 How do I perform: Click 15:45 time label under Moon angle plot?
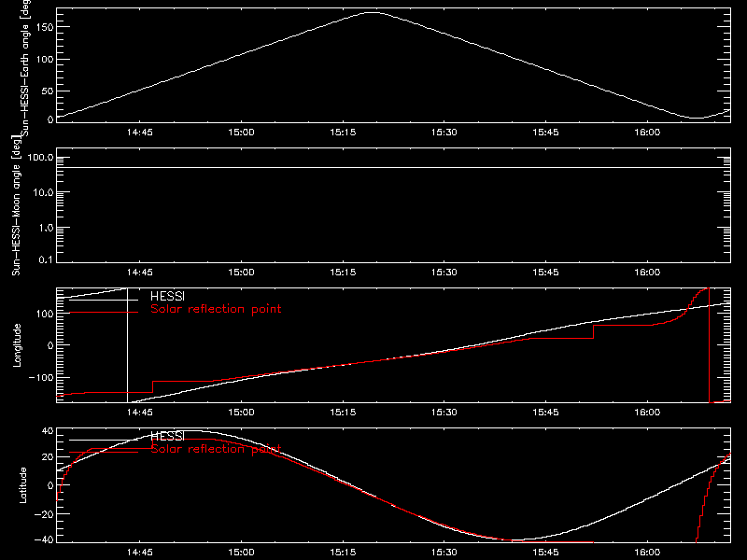coord(545,273)
